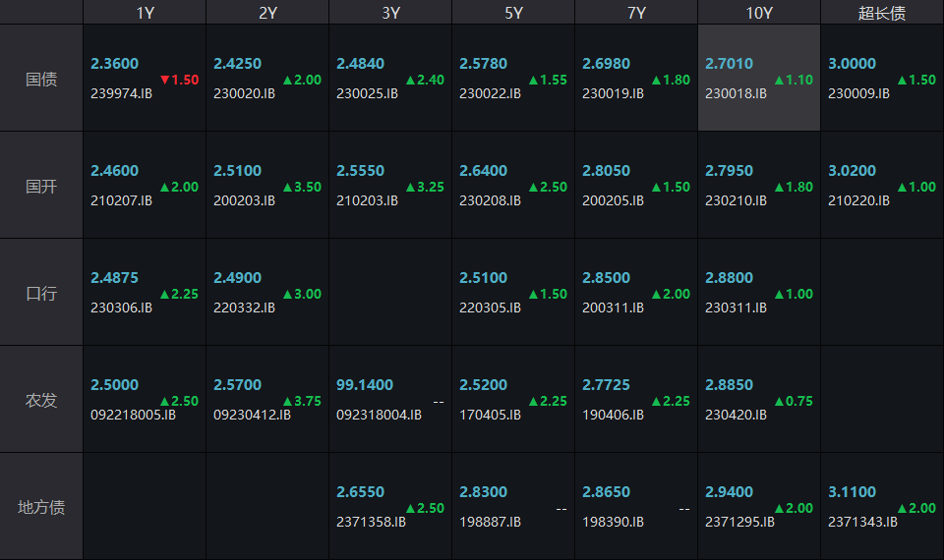
Task: Choose the 农发 row label
Action: tap(41, 400)
